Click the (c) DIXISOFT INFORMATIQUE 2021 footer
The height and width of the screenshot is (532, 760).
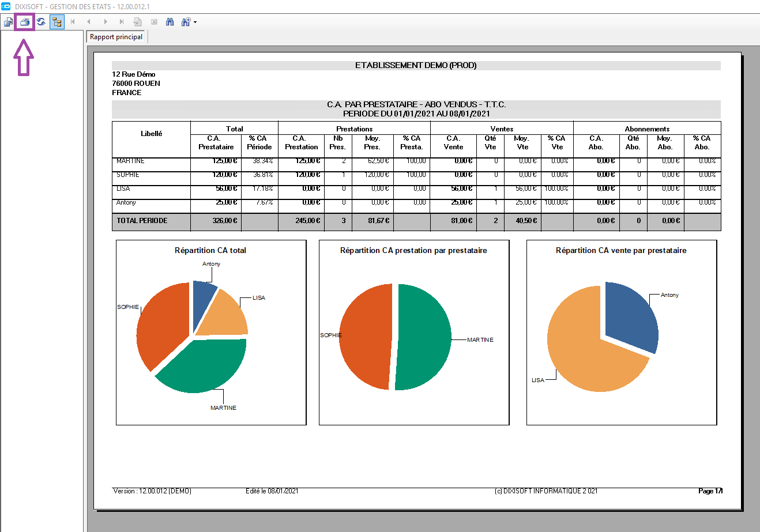point(546,491)
